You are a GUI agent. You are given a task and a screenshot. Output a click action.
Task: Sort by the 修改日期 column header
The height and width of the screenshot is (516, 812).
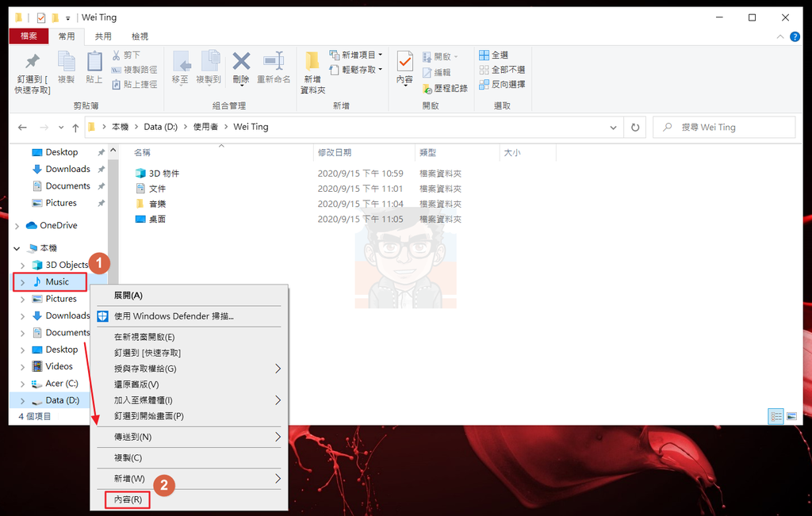pyautogui.click(x=335, y=153)
